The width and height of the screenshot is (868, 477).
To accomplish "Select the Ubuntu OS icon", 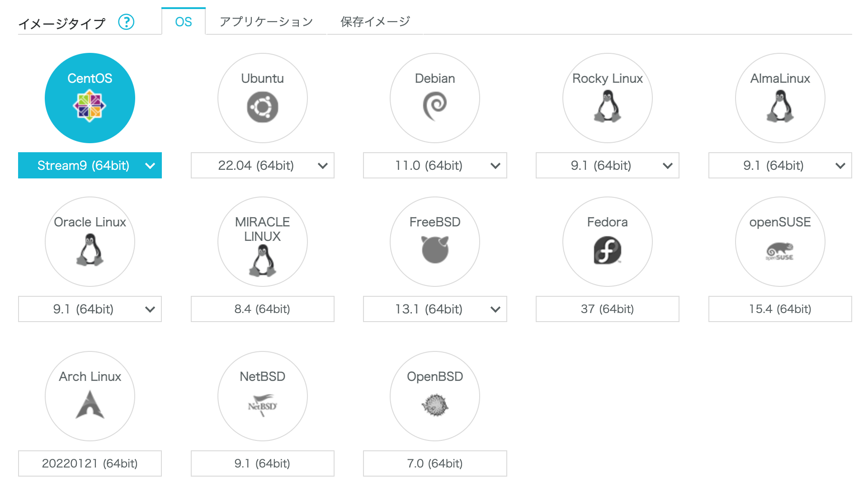I will 262,107.
